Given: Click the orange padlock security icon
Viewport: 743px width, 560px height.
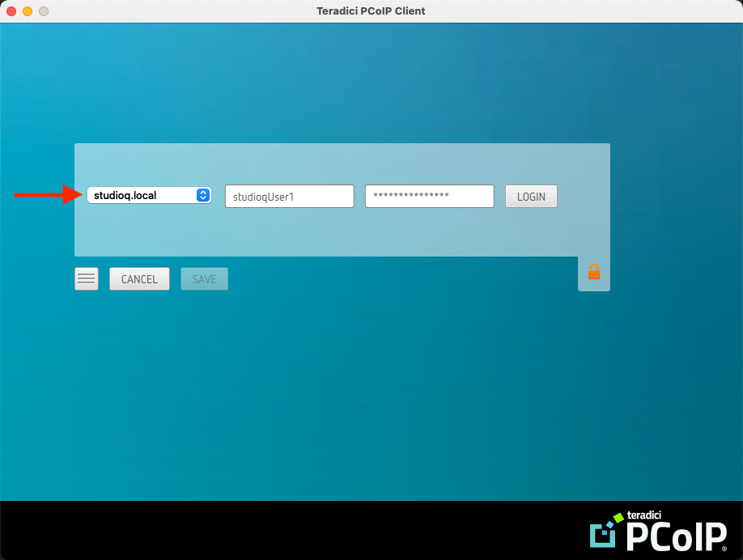Looking at the screenshot, I should coord(594,272).
